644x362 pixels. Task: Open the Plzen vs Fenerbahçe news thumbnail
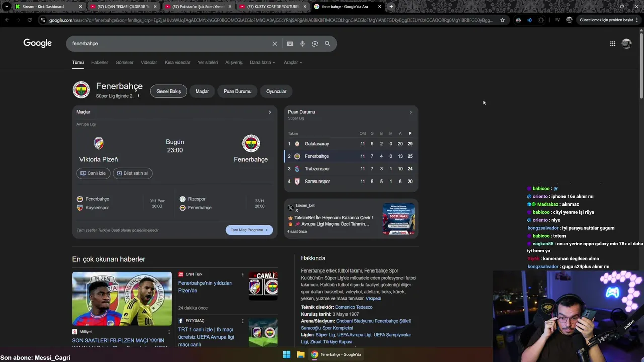click(122, 299)
